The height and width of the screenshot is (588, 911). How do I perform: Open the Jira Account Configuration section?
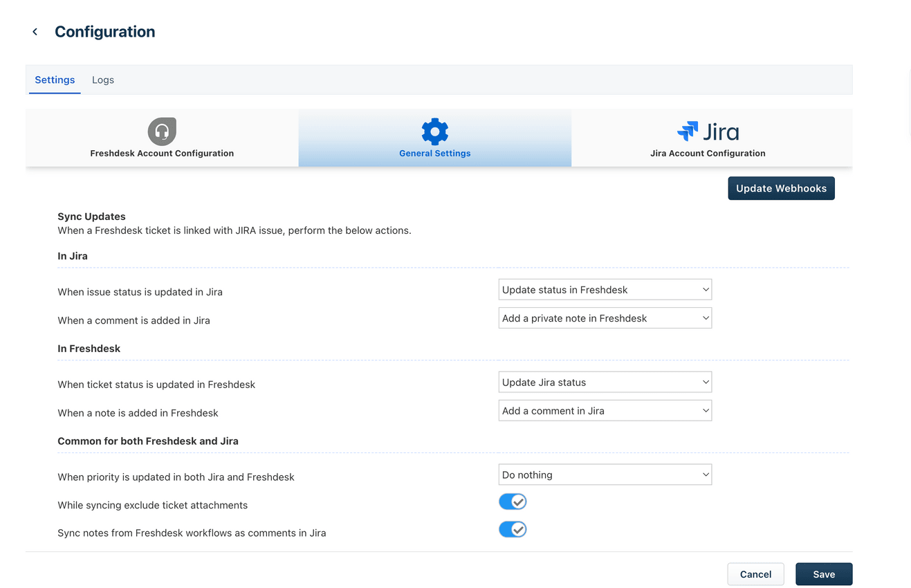708,153
